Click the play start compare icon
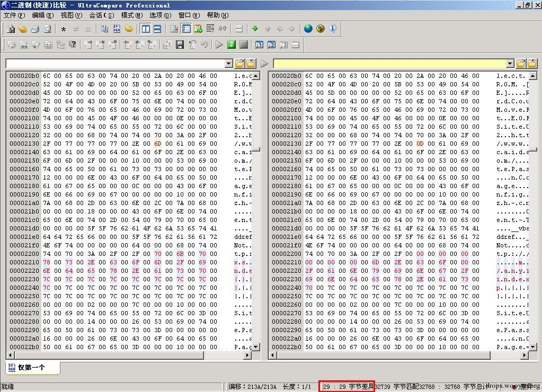The height and width of the screenshot is (392, 542). [219, 44]
